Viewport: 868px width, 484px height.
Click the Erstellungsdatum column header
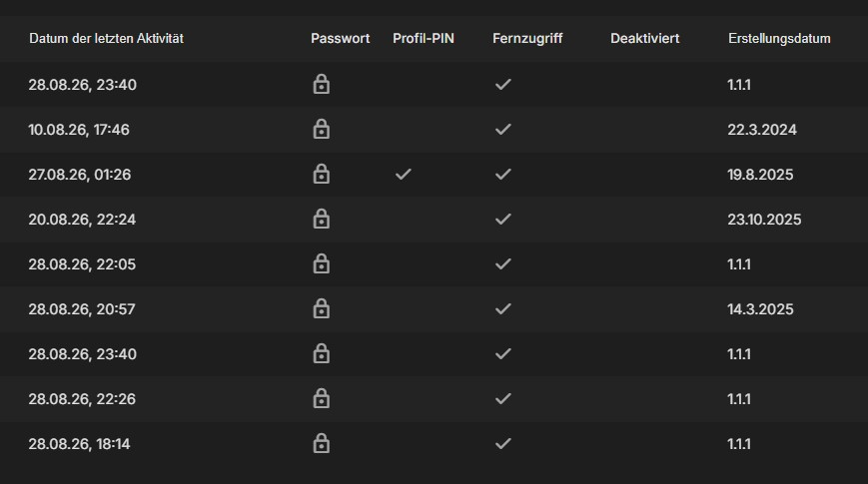[779, 38]
